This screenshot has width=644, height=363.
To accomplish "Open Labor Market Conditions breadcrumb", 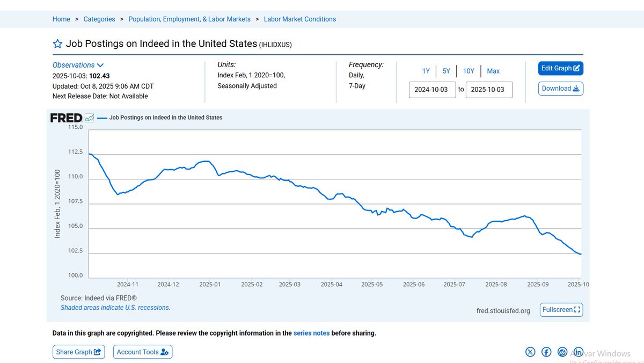I will tap(300, 19).
